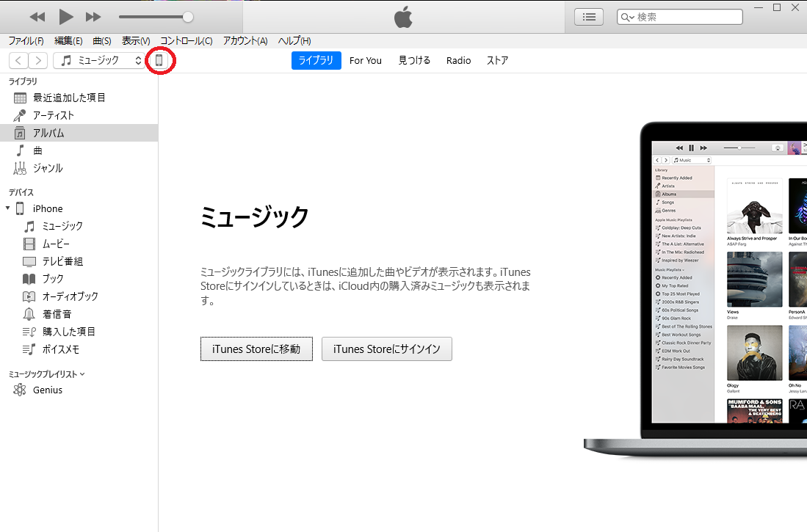Sign in to the iTunes Store

(386, 349)
